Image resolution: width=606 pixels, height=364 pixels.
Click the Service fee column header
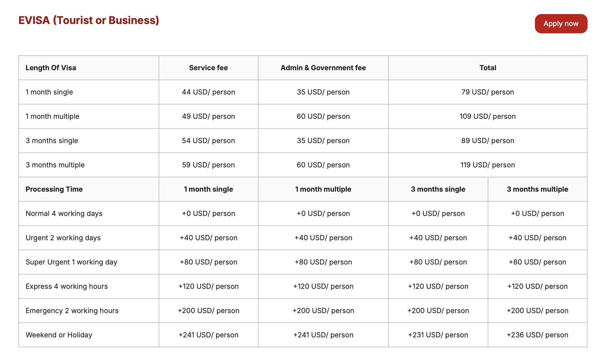(x=208, y=68)
